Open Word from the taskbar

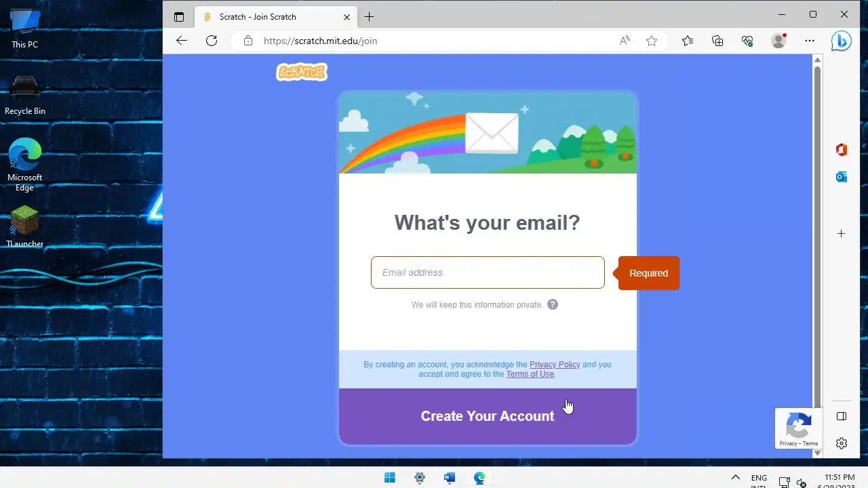(x=450, y=478)
